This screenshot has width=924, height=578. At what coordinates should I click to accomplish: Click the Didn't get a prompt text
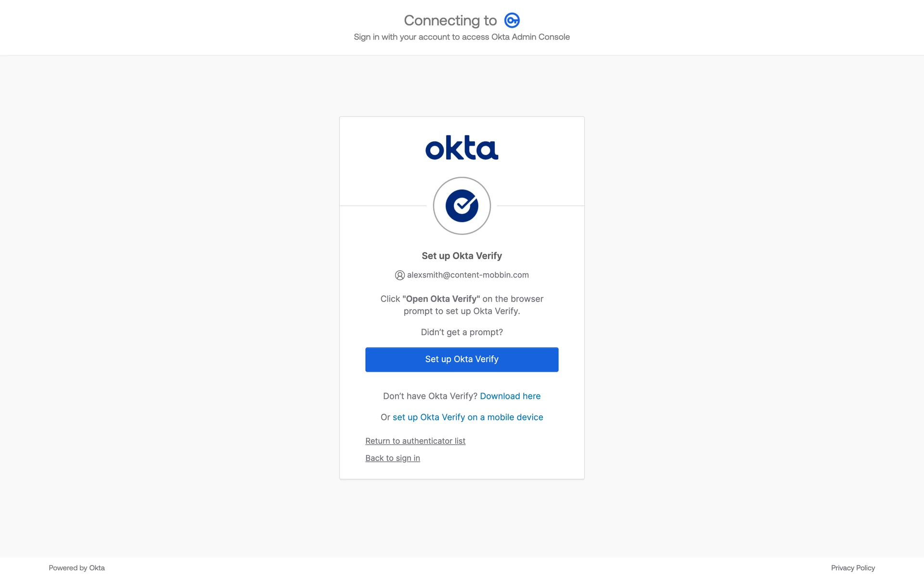pyautogui.click(x=462, y=332)
